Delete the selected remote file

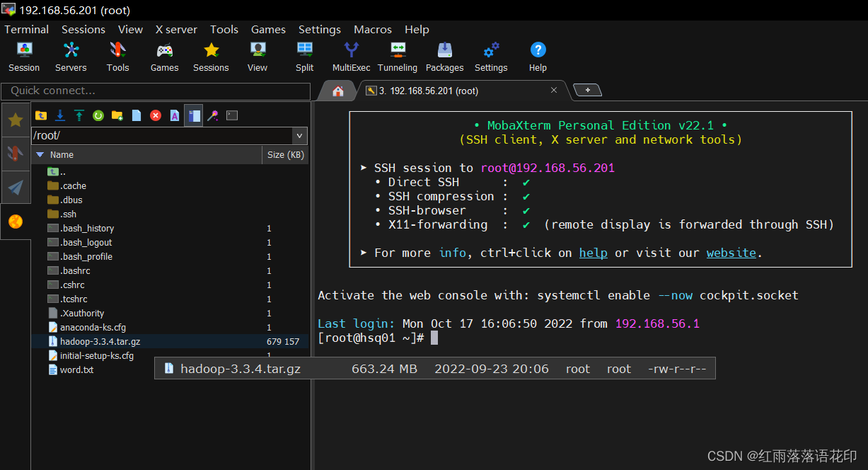156,115
